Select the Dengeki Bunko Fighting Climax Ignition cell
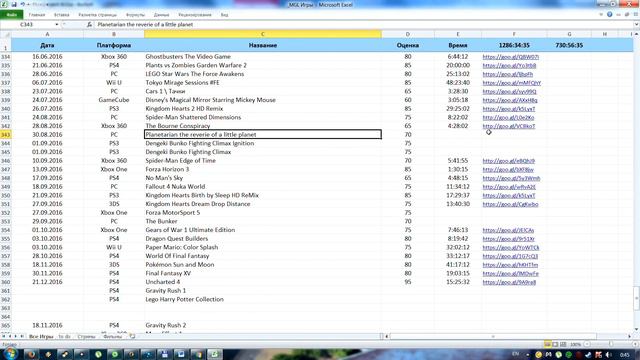Screen dimensions: 640x360 [263, 143]
